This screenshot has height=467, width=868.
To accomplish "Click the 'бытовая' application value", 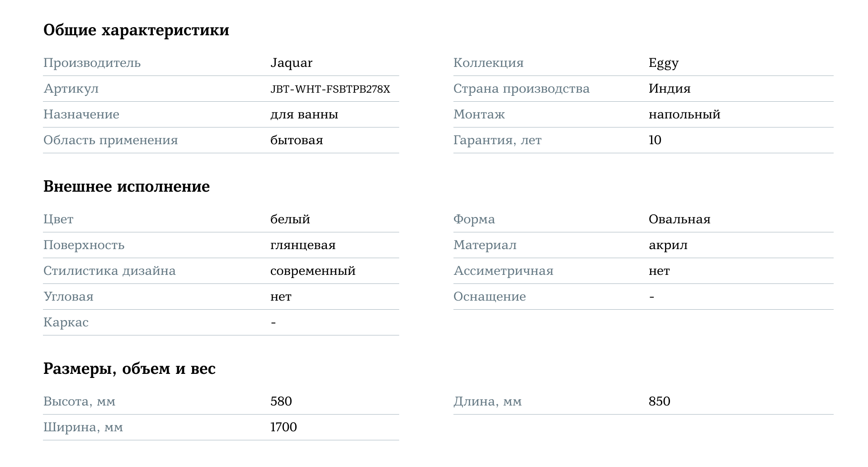I will pos(297,140).
